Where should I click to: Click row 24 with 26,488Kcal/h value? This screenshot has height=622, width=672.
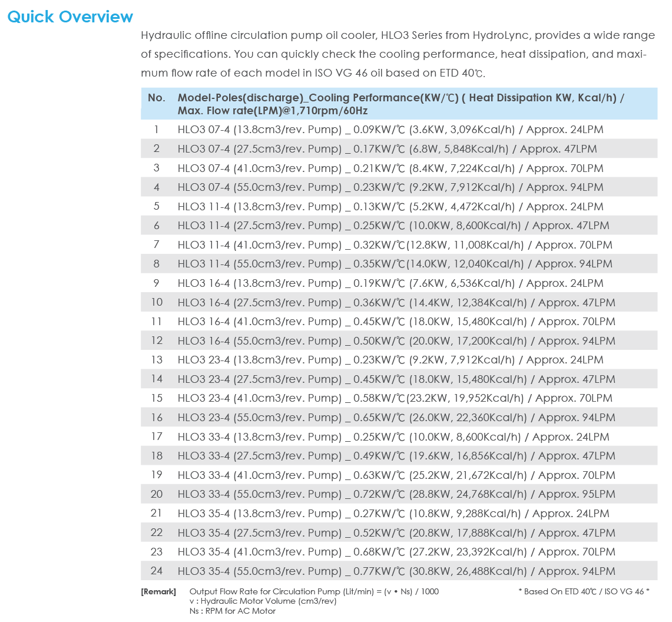[396, 571]
